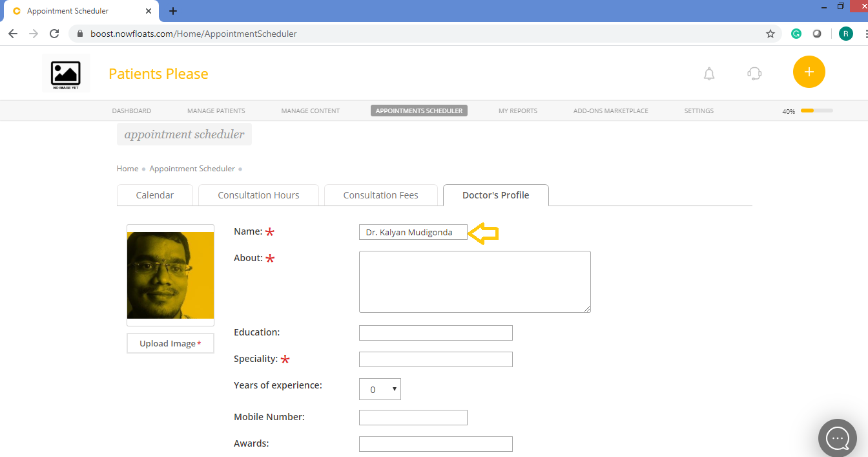Click the Appointment Scheduler breadcrumb link
This screenshot has width=868, height=457.
click(x=192, y=168)
